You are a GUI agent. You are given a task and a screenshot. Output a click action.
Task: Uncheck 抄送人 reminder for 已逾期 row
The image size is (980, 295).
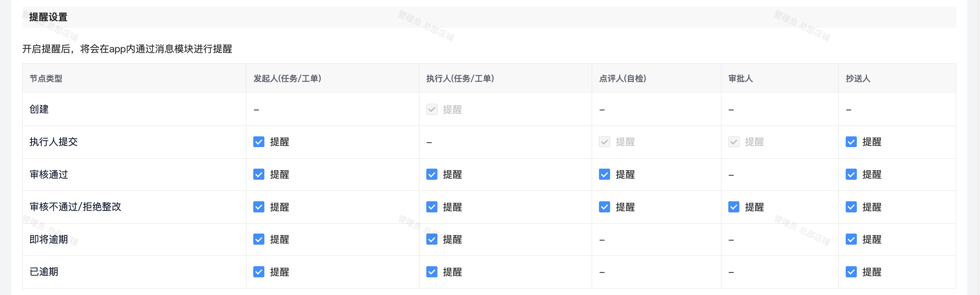coord(851,272)
